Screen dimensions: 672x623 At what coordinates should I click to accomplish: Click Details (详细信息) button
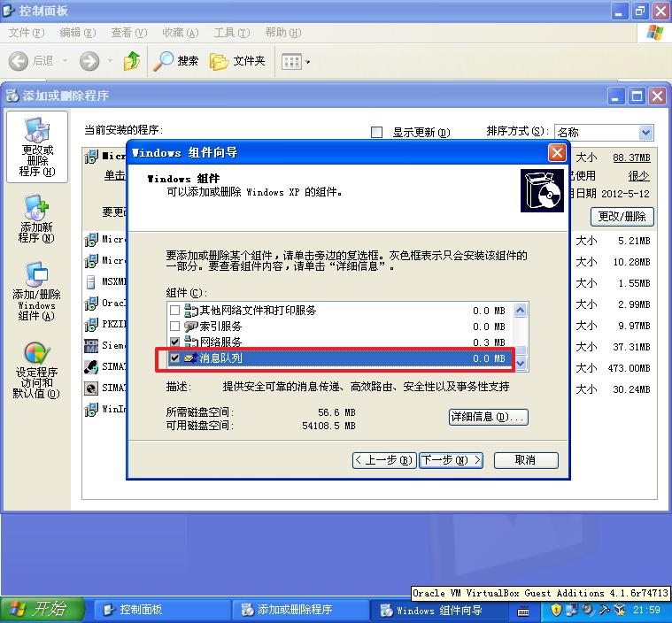(x=489, y=417)
